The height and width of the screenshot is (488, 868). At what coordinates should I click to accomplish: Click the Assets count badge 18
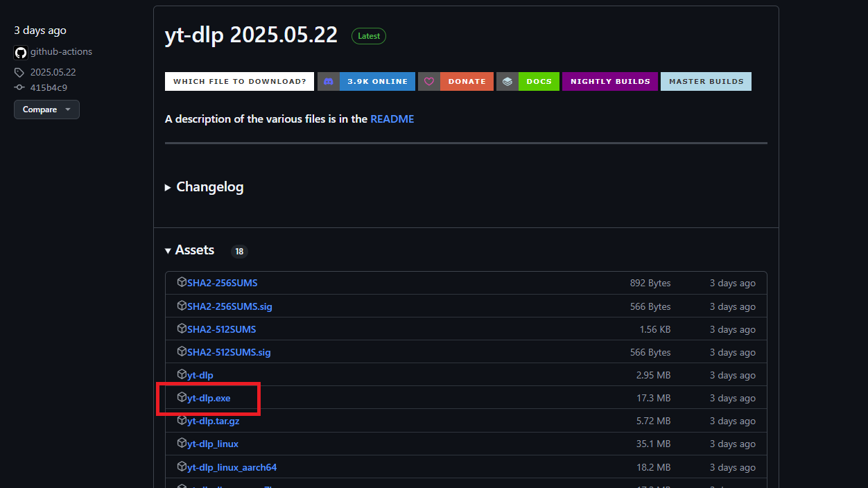tap(239, 252)
